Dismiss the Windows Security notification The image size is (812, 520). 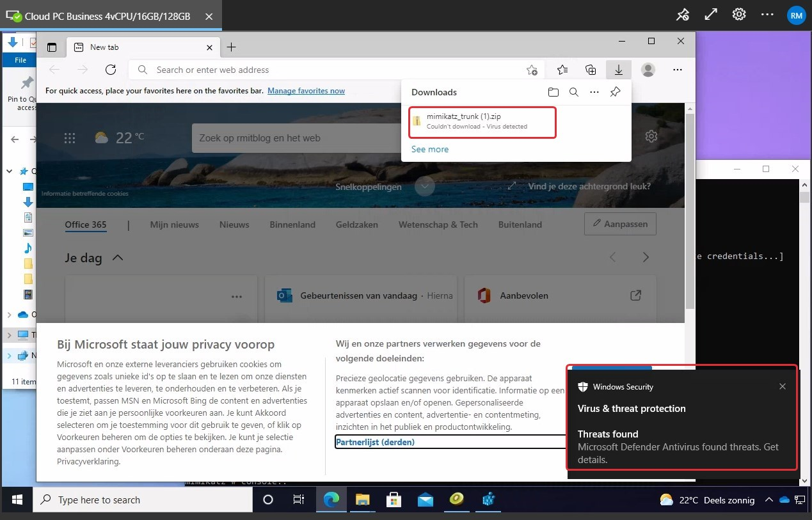(783, 386)
